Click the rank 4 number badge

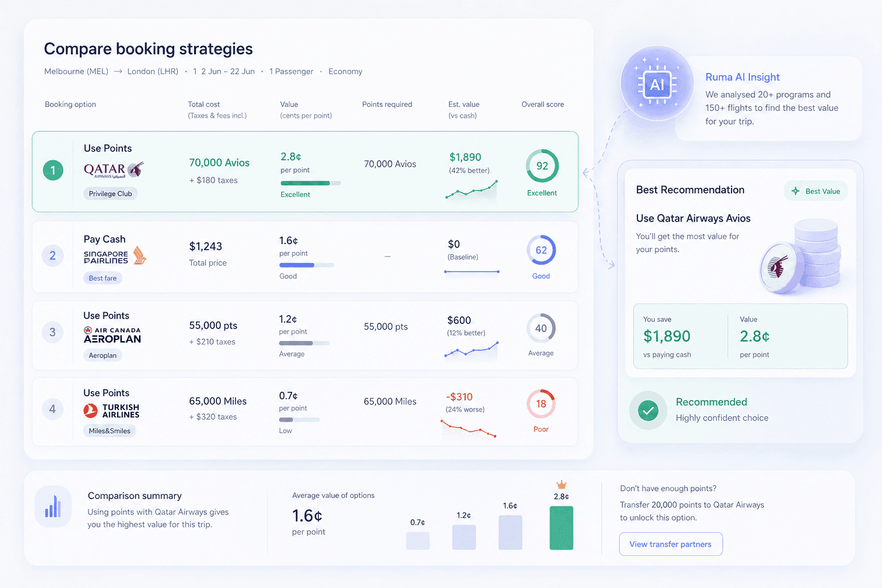pyautogui.click(x=53, y=409)
